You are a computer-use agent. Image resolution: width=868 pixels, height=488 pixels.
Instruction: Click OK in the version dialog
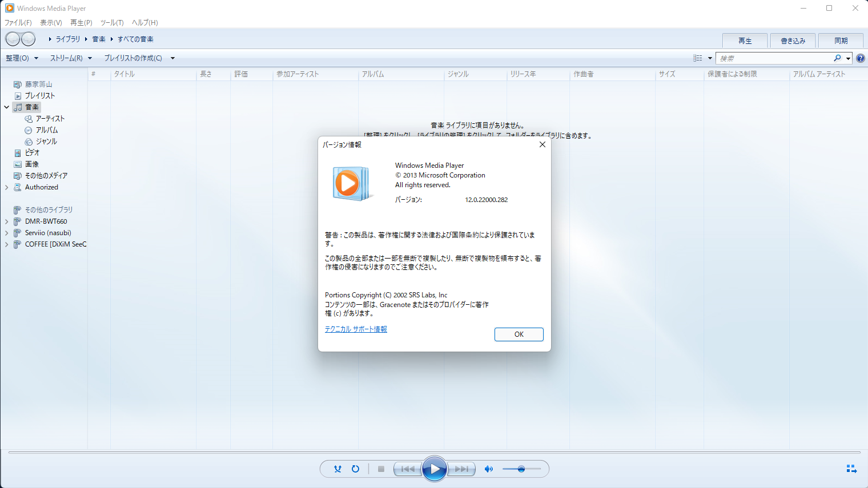(519, 334)
